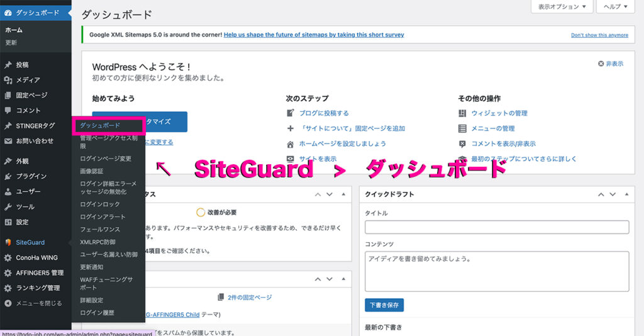
Task: Click the SiteGuard shield icon
Action: [8, 242]
